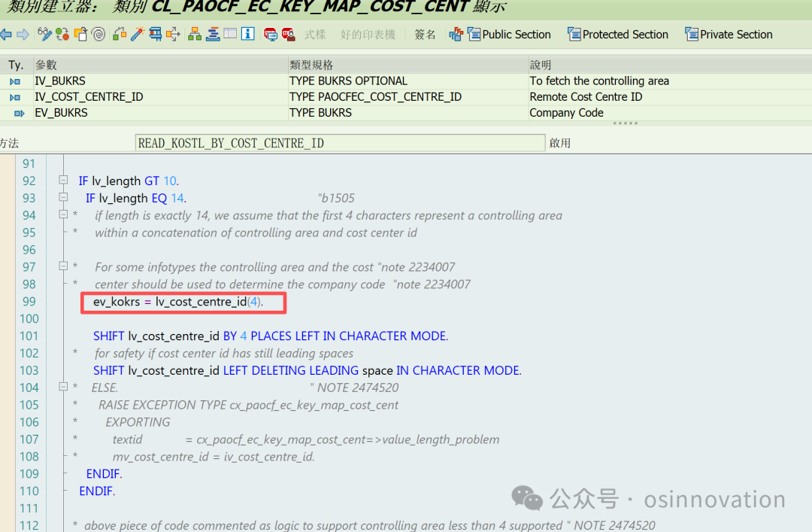
Task: Collapse the IF block at line 92
Action: pyautogui.click(x=63, y=180)
